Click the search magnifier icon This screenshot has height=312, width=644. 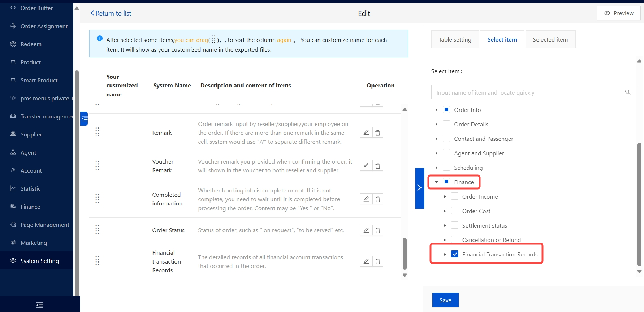pyautogui.click(x=627, y=92)
